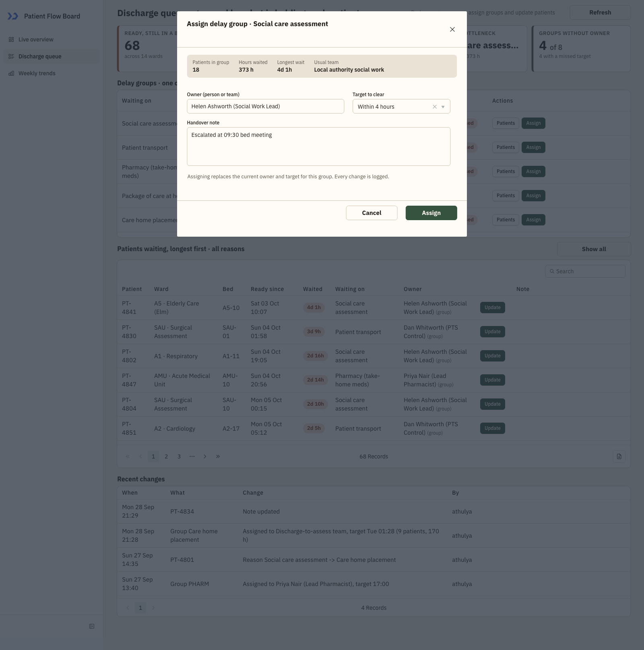Click the Patient Flow Board logo icon
Image resolution: width=644 pixels, height=650 pixels.
click(x=13, y=16)
